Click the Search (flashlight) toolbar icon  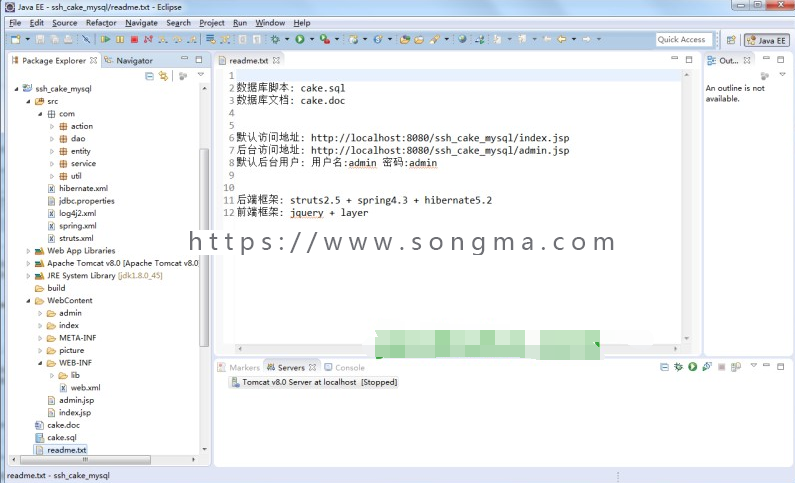(x=435, y=40)
